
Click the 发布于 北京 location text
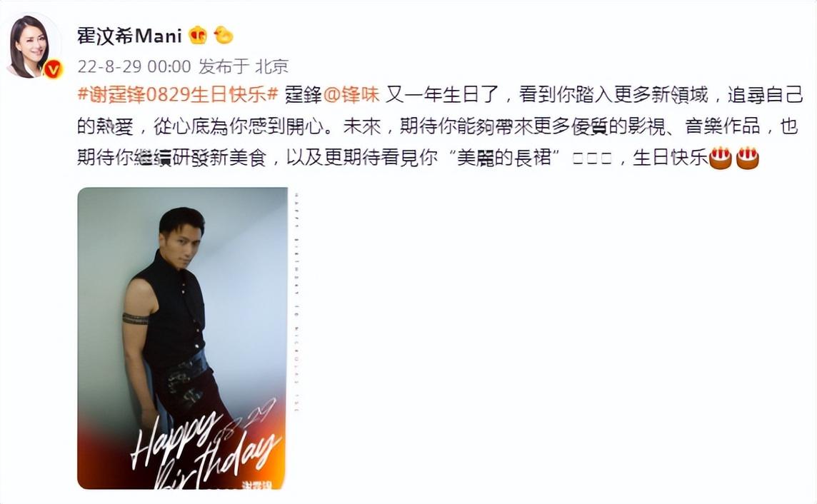click(x=244, y=66)
